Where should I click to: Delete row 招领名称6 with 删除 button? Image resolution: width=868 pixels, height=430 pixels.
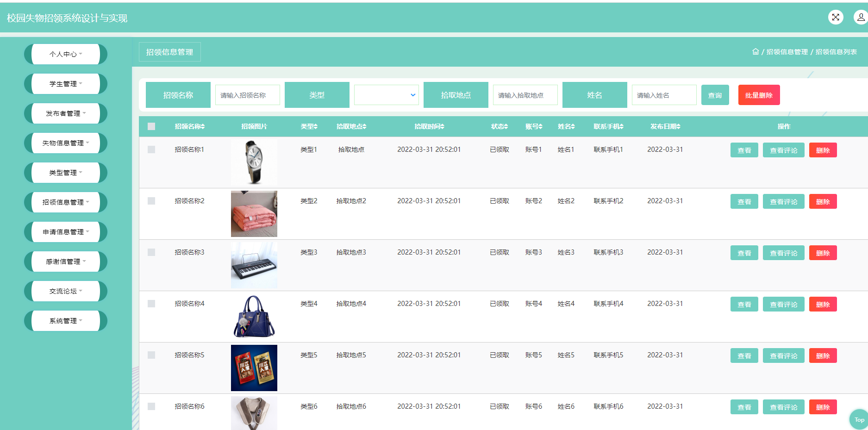tap(823, 407)
